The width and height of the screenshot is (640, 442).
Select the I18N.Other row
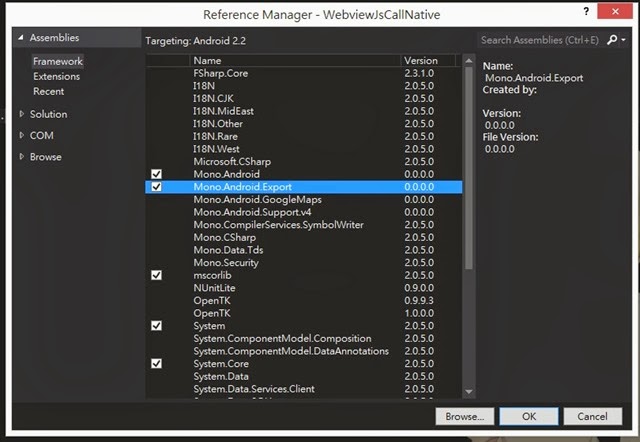click(x=304, y=124)
